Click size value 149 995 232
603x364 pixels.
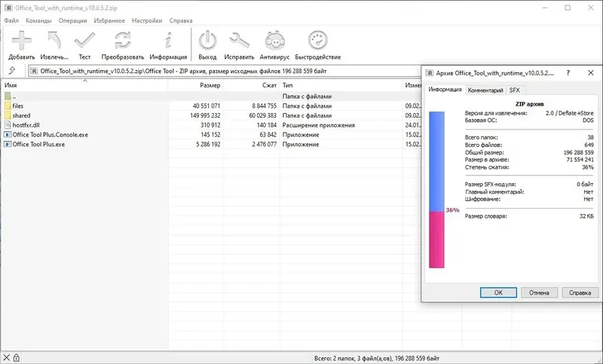pos(205,115)
